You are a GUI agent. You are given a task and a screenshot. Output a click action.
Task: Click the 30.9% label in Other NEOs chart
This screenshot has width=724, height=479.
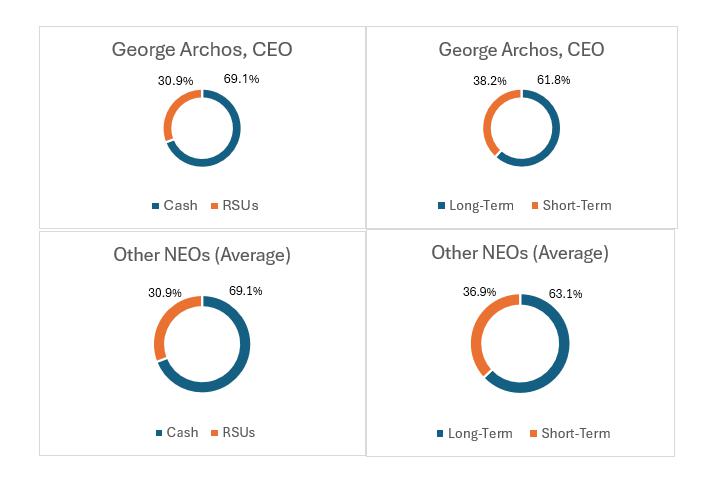pyautogui.click(x=165, y=292)
